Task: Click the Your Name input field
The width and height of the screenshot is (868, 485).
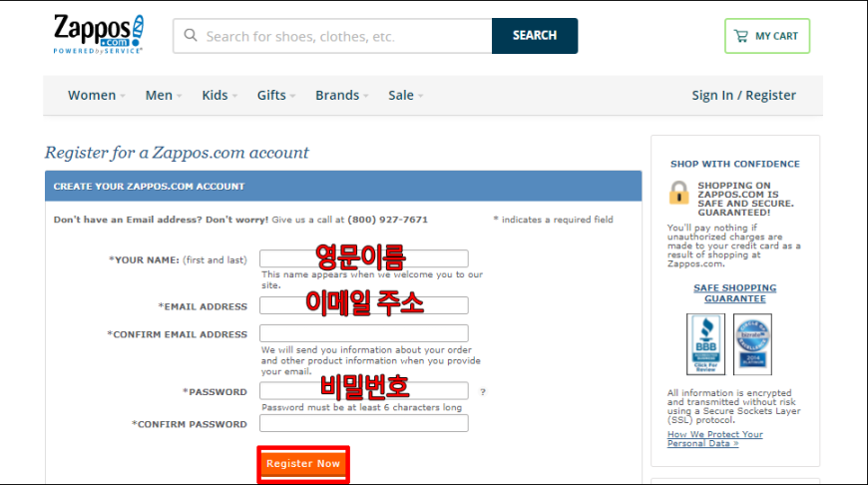Action: 364,258
